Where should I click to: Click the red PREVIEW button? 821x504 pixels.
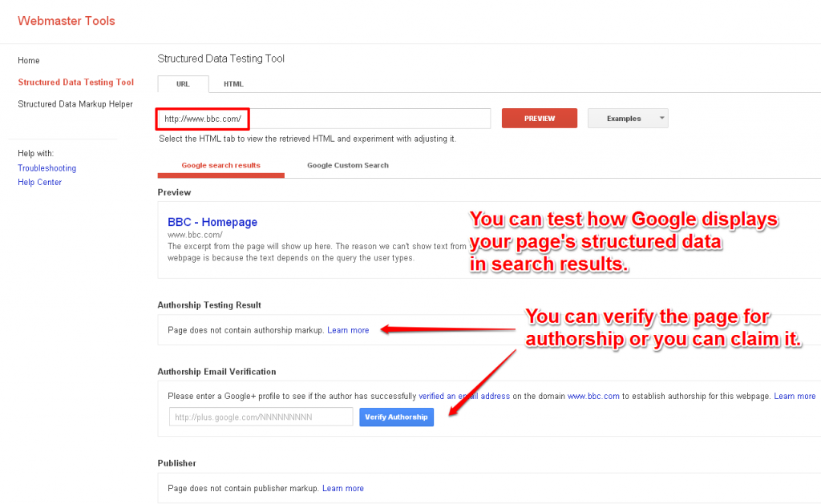[x=540, y=119]
